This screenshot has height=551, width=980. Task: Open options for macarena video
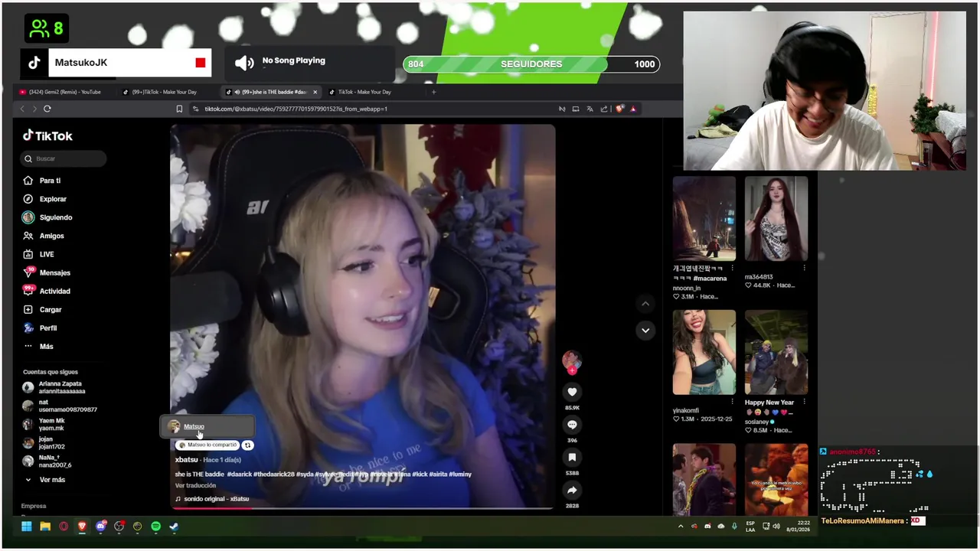click(x=733, y=269)
